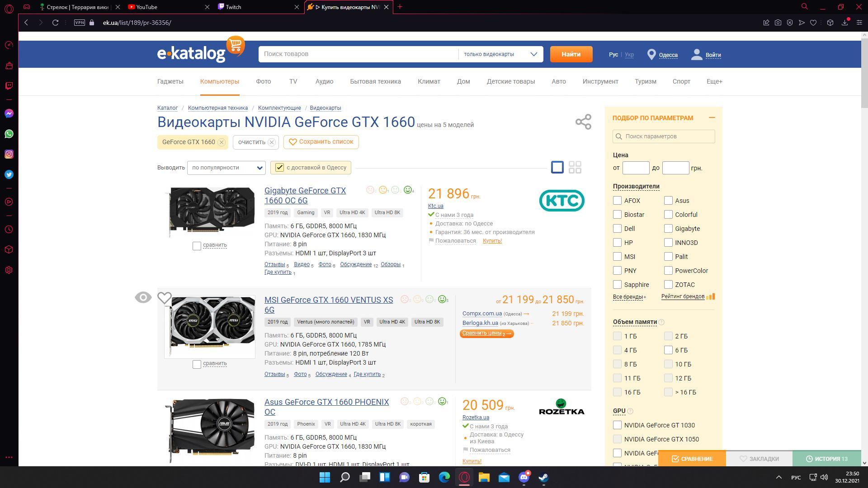Expand 'Все бренды' manufacturer list
This screenshot has height=488, width=868.
click(x=629, y=297)
